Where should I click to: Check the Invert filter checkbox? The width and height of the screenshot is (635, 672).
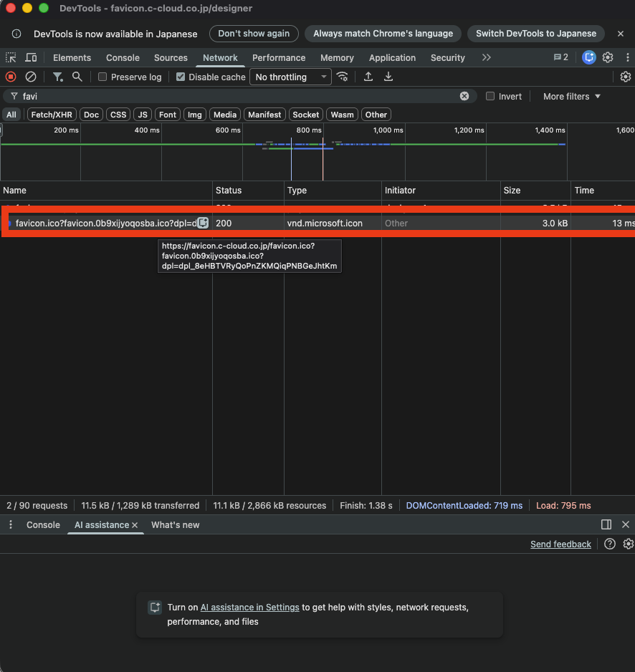[490, 97]
